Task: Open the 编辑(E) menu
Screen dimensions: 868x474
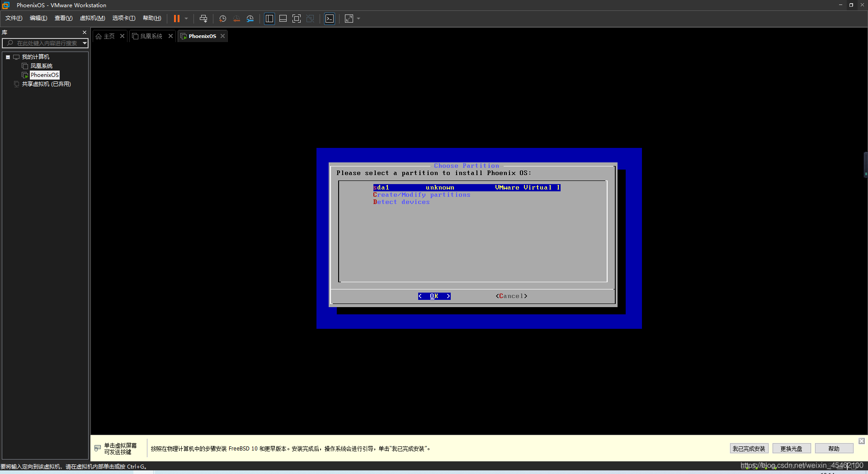Action: point(38,18)
